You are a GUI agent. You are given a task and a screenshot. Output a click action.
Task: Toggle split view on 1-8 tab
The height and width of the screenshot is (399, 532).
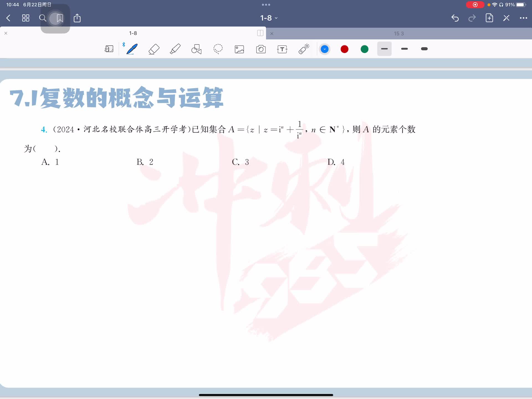tap(260, 33)
